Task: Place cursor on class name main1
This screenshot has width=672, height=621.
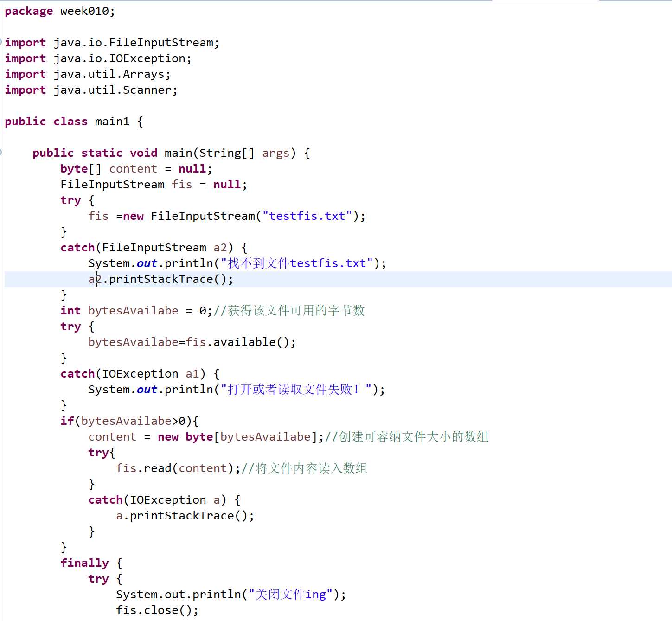Action: [112, 122]
